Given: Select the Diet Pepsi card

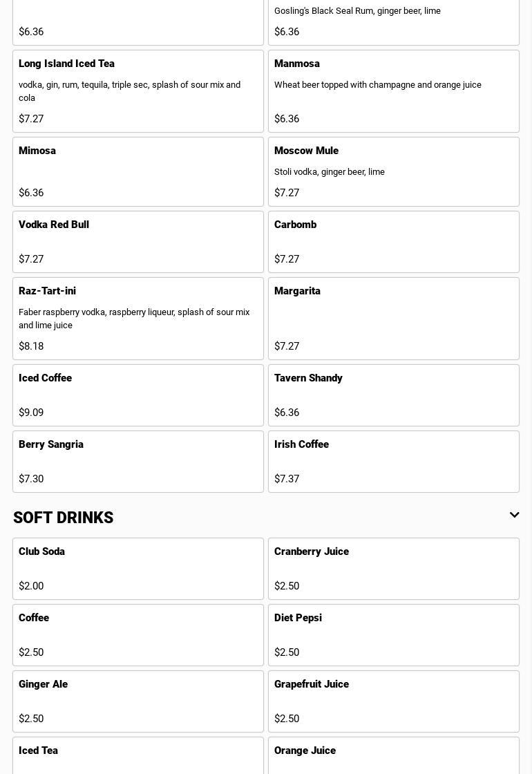Looking at the screenshot, I should [x=394, y=635].
